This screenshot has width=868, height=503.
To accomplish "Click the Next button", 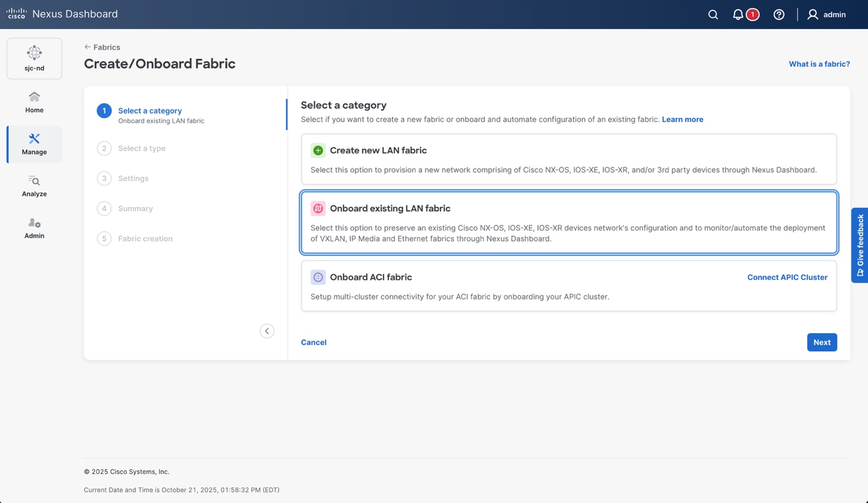I will click(822, 342).
